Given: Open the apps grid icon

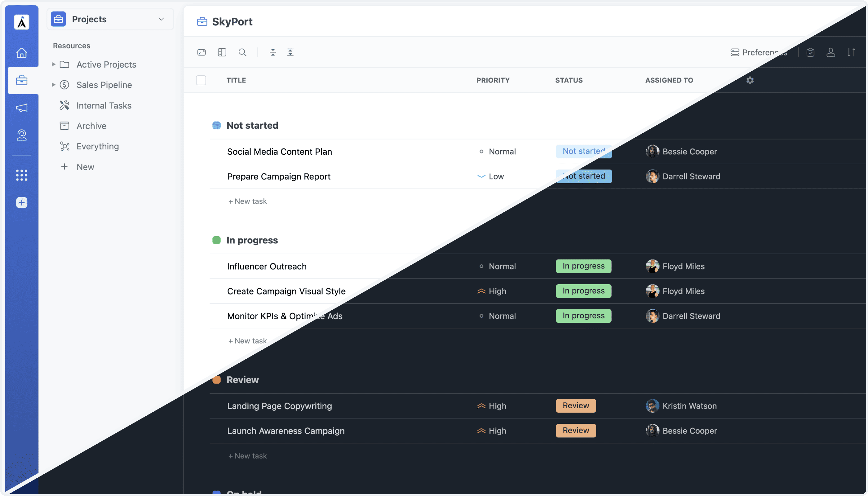Looking at the screenshot, I should click(22, 175).
